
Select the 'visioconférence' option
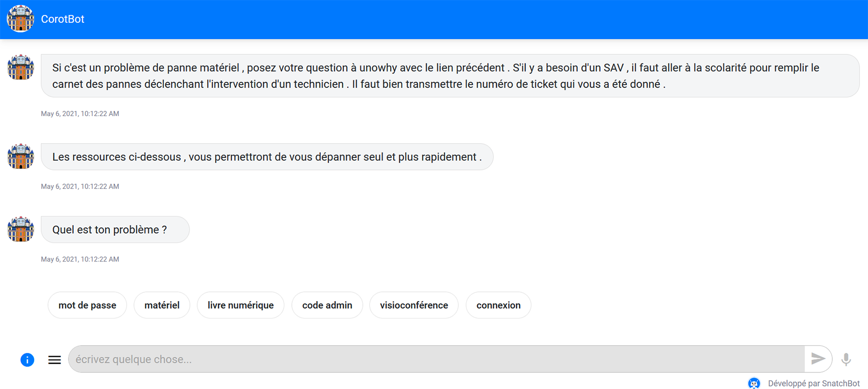click(414, 305)
